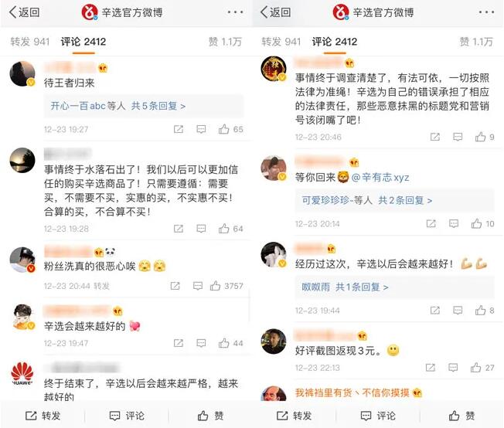Viewport: 504px width, 428px height.
Task: Open mention @辛有志xyz link
Action: 380,178
